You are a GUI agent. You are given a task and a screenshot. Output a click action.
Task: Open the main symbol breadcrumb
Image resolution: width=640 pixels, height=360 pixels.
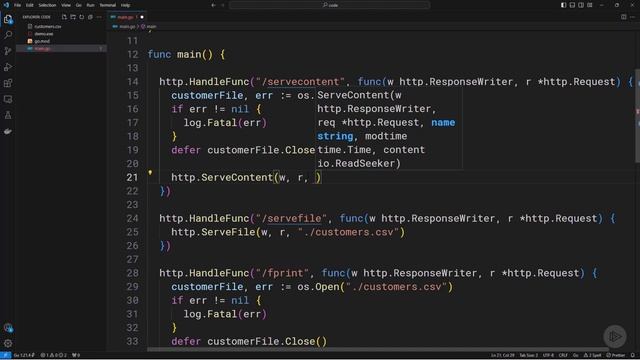(151, 27)
